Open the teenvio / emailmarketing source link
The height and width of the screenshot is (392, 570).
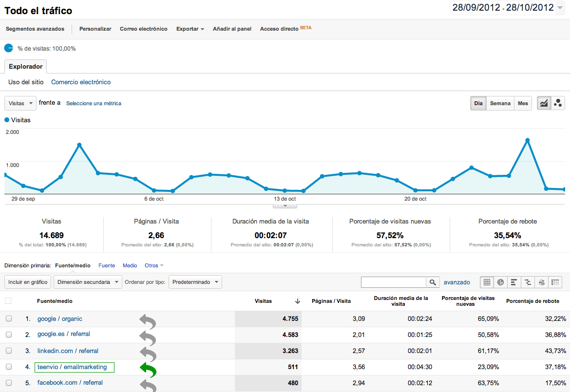tap(72, 367)
